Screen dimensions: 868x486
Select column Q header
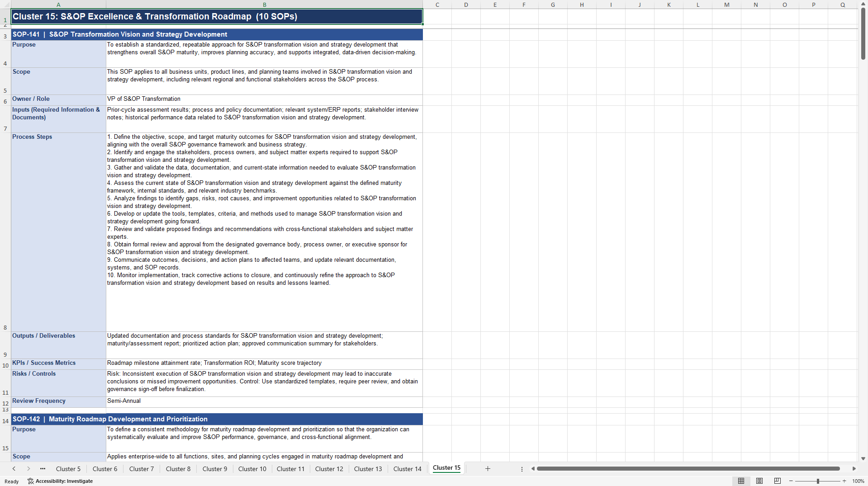[x=843, y=5]
